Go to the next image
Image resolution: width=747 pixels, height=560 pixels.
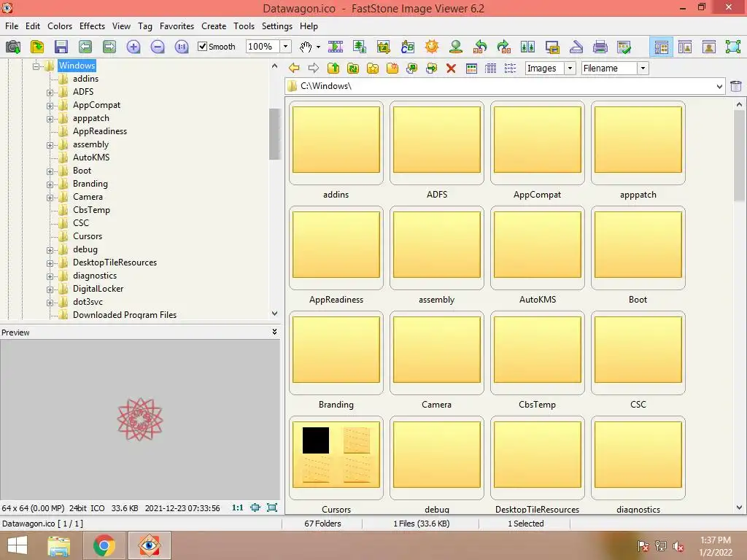click(109, 47)
